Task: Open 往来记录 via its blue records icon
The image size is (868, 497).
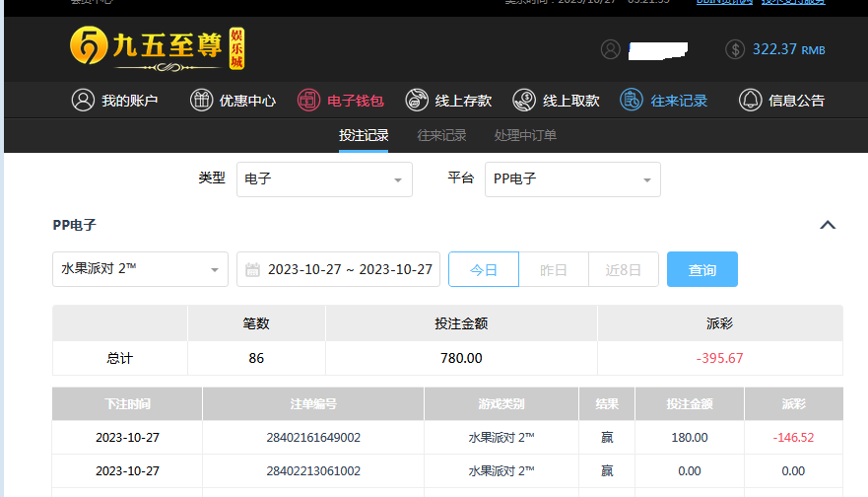Action: coord(632,101)
